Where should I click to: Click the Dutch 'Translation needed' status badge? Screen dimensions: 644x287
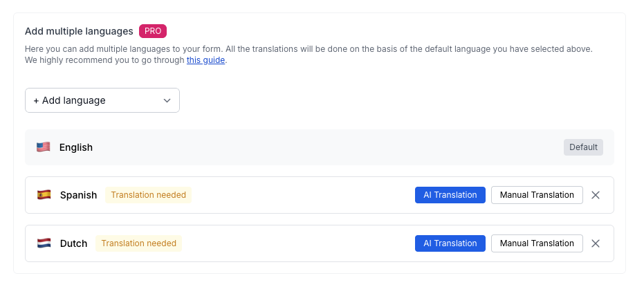pyautogui.click(x=138, y=243)
